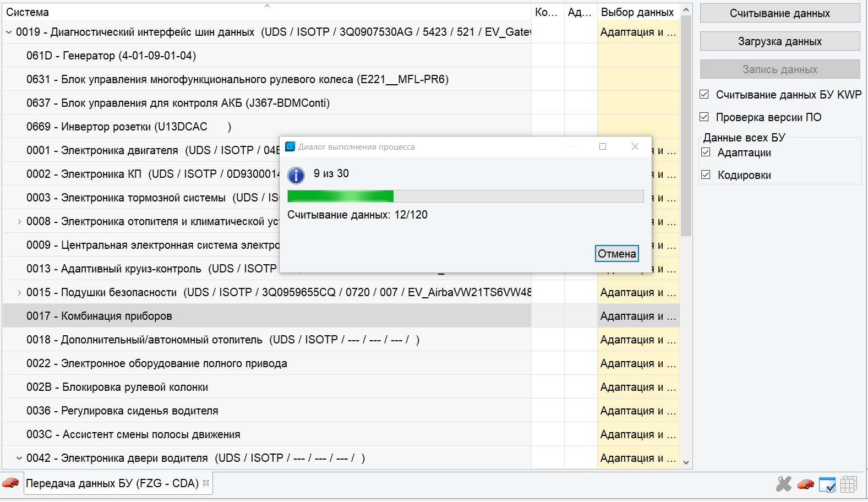Select row '0013 - Адаптивный круиз-контроль'
The image size is (868, 502).
(x=141, y=269)
